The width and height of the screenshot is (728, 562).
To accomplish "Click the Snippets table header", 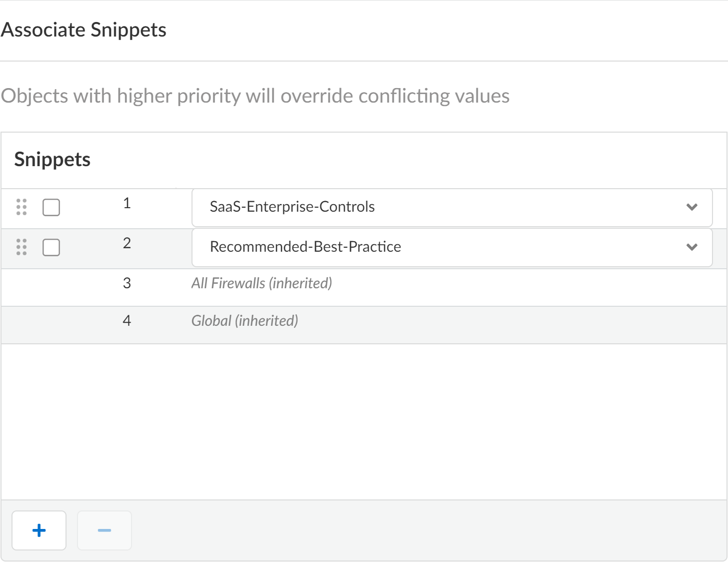I will (52, 160).
